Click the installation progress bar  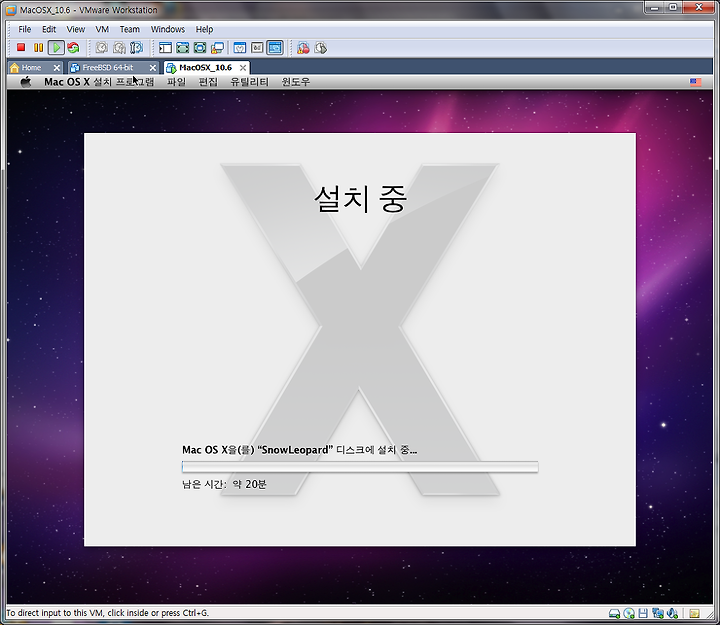click(360, 467)
